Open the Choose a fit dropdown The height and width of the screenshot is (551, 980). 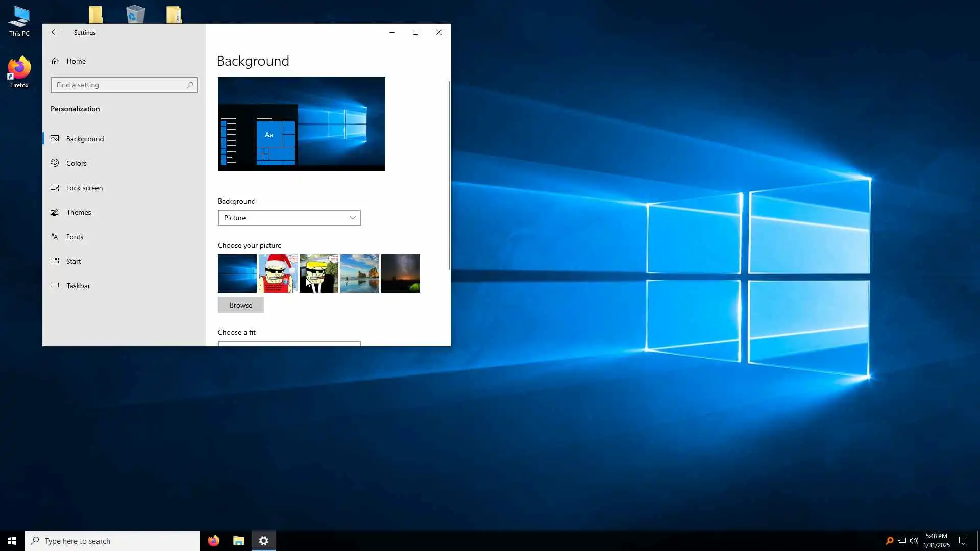[x=289, y=344]
